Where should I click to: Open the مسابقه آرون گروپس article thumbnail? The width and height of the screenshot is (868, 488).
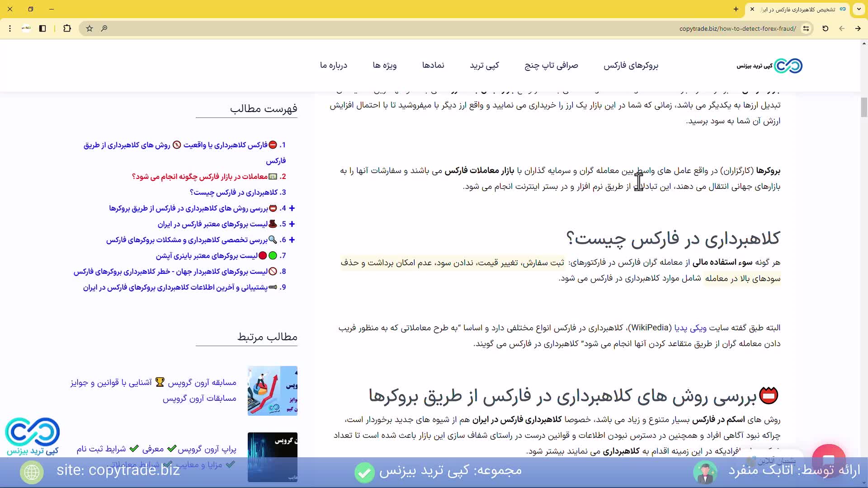[x=272, y=391]
